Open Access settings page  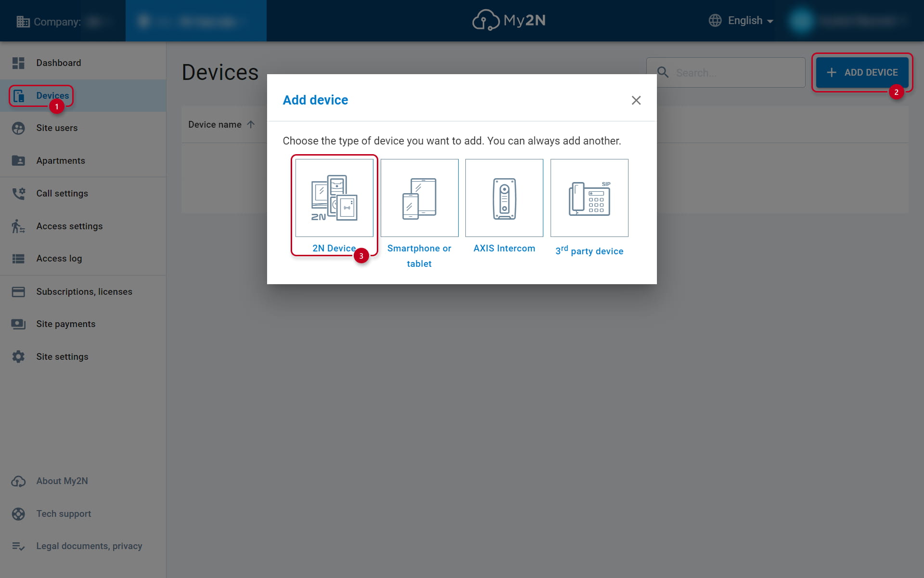click(x=69, y=226)
